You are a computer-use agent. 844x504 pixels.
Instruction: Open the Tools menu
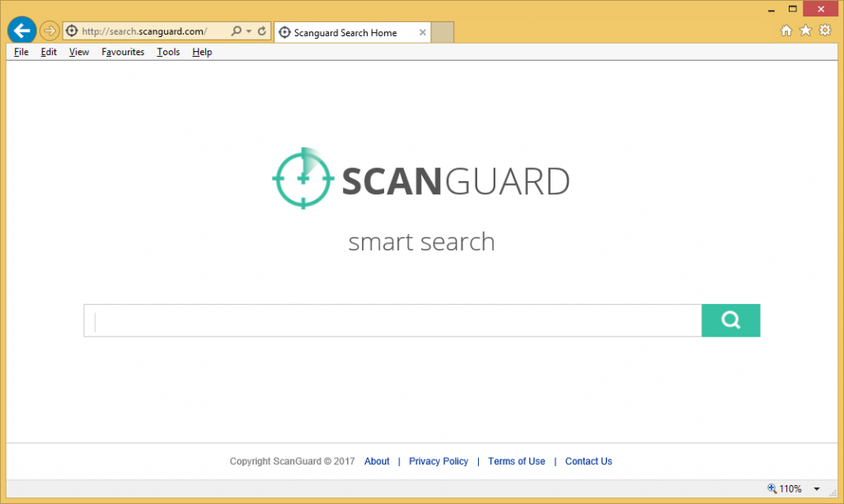pos(168,52)
